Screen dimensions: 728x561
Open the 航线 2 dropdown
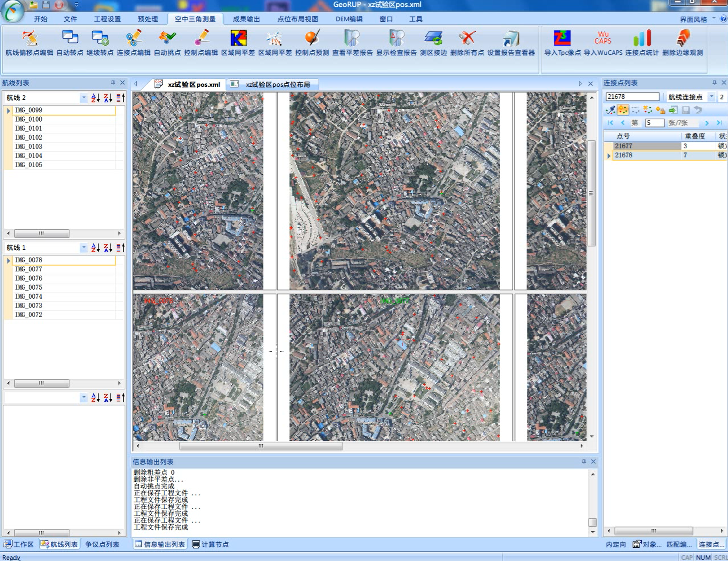coord(84,98)
